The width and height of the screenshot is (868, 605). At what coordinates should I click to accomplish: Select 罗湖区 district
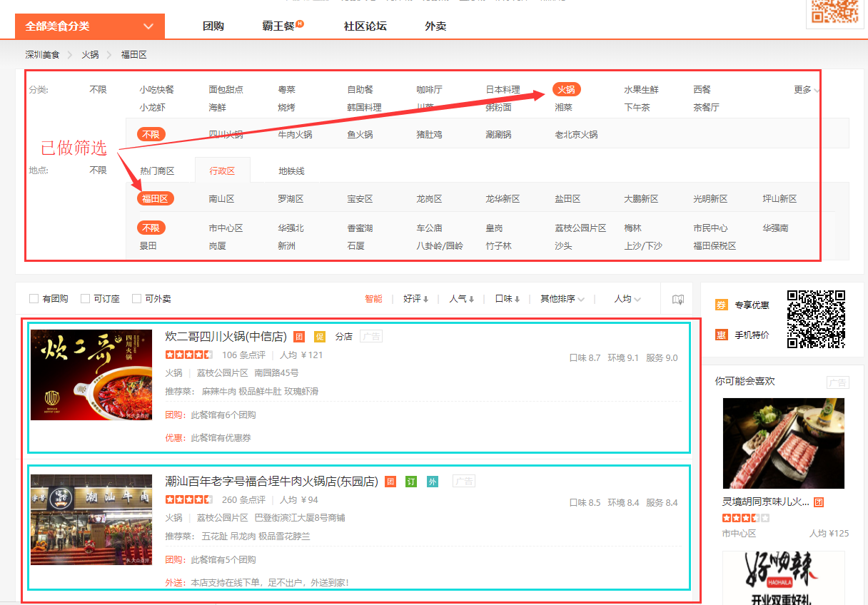click(291, 199)
